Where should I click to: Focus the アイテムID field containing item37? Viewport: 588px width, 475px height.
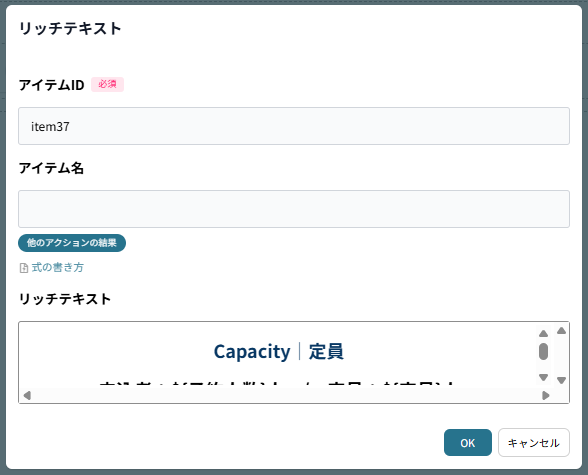click(x=294, y=126)
